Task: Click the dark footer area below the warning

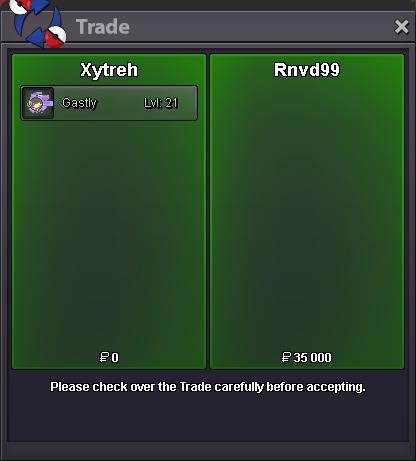Action: (x=208, y=420)
